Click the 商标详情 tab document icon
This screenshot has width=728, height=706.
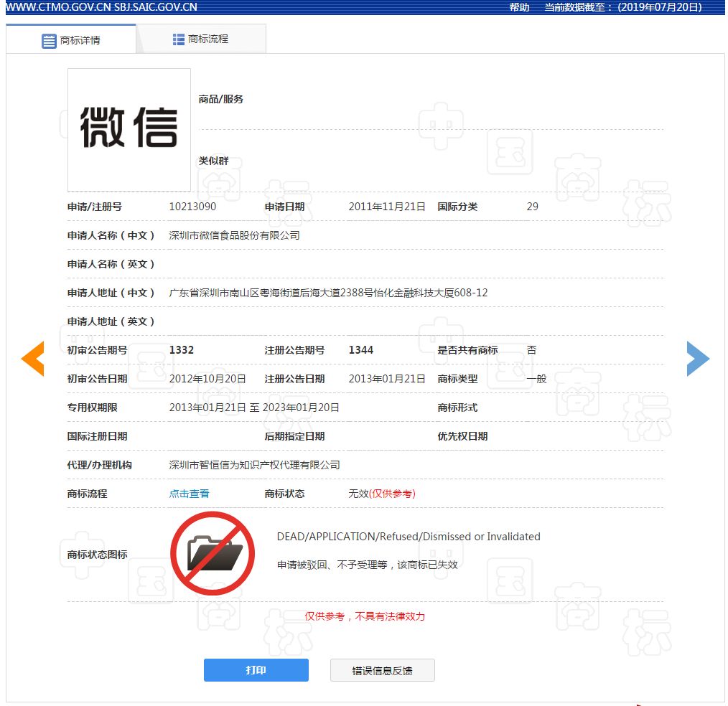coord(49,41)
